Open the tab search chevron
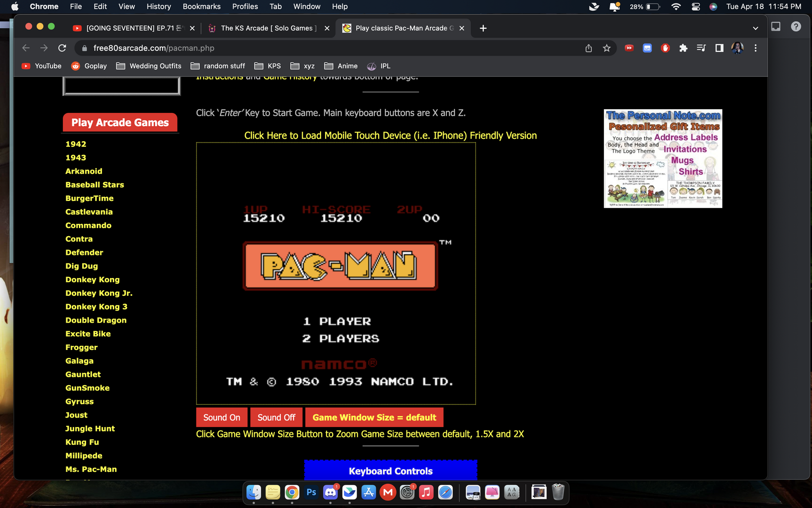This screenshot has height=508, width=812. tap(756, 28)
